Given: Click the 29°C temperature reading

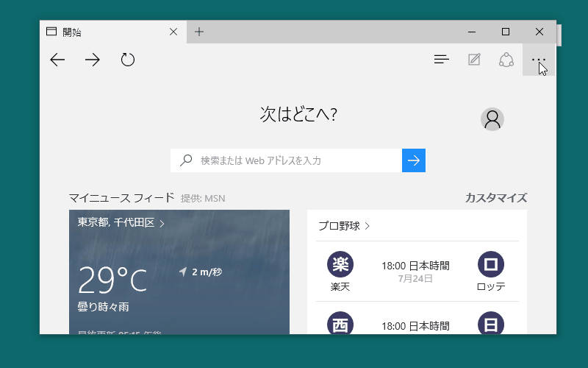Looking at the screenshot, I should tap(112, 280).
